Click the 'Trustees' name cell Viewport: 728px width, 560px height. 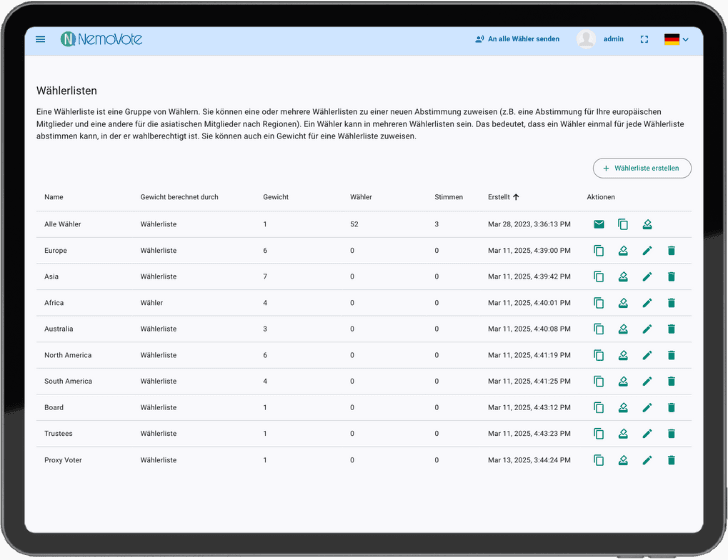tap(58, 434)
